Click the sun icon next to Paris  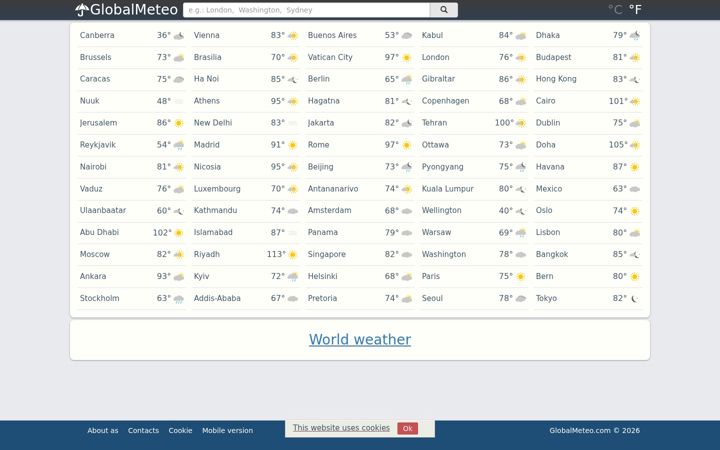coord(521,276)
